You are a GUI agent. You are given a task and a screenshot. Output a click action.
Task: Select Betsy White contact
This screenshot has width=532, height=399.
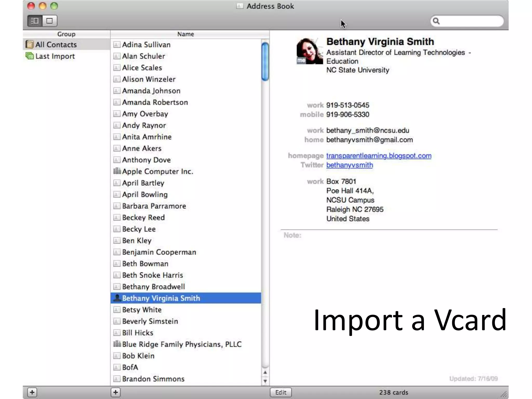[x=186, y=310]
